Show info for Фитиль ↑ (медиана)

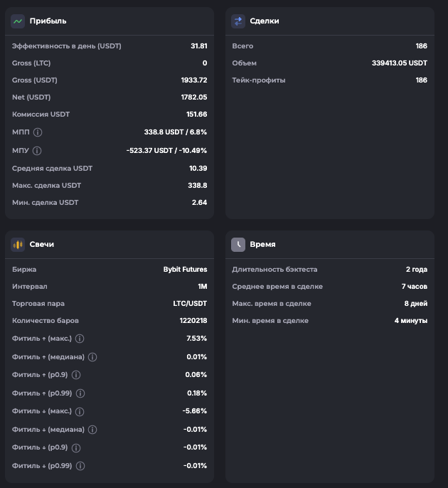(92, 357)
